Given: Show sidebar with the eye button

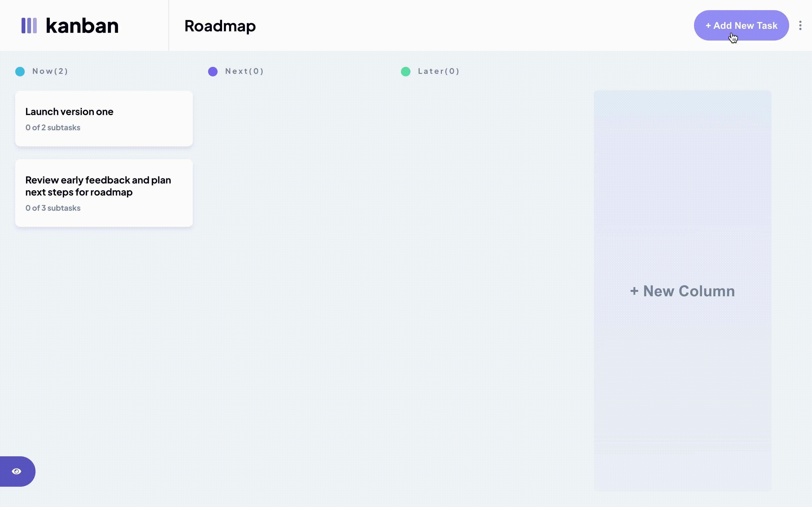Looking at the screenshot, I should (x=16, y=472).
